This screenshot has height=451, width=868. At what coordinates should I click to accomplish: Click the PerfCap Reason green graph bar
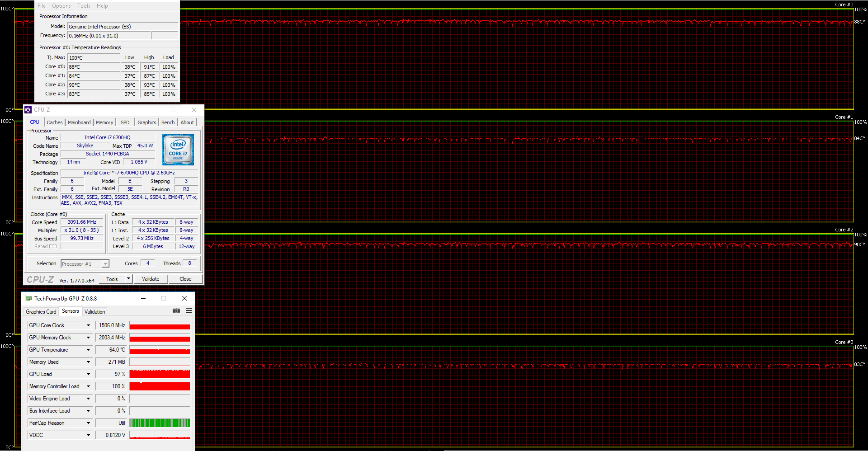(x=160, y=423)
